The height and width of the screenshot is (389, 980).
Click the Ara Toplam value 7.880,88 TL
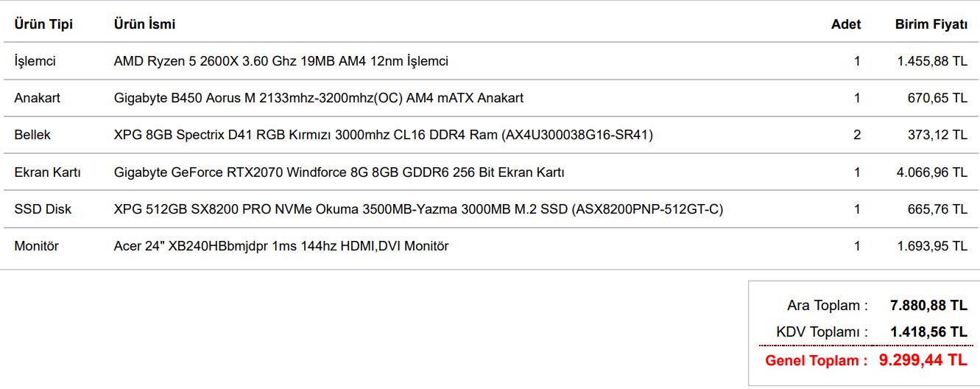(x=928, y=305)
